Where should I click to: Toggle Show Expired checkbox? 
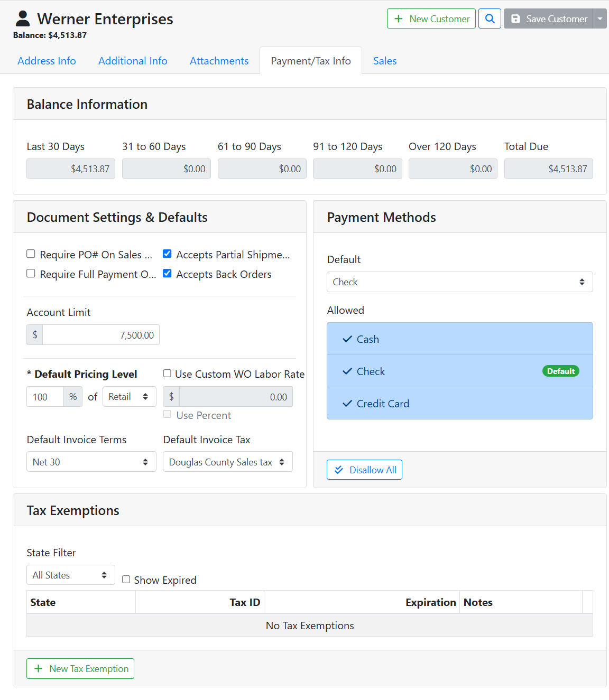[126, 580]
